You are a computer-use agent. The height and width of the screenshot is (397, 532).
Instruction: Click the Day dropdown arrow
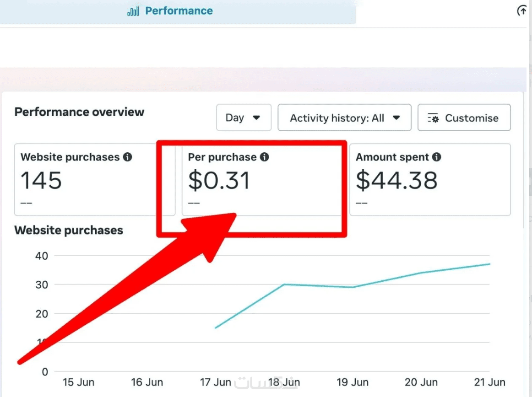[x=256, y=118]
